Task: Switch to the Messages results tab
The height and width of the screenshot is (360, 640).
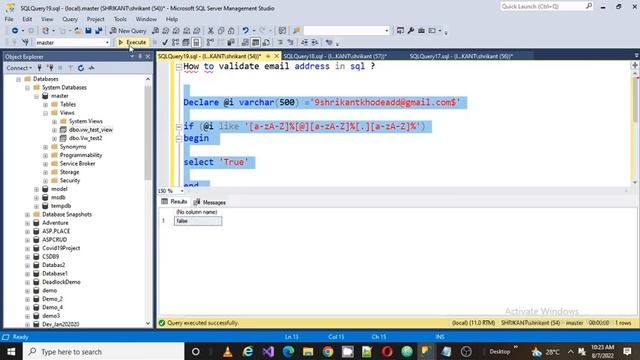Action: pyautogui.click(x=210, y=202)
